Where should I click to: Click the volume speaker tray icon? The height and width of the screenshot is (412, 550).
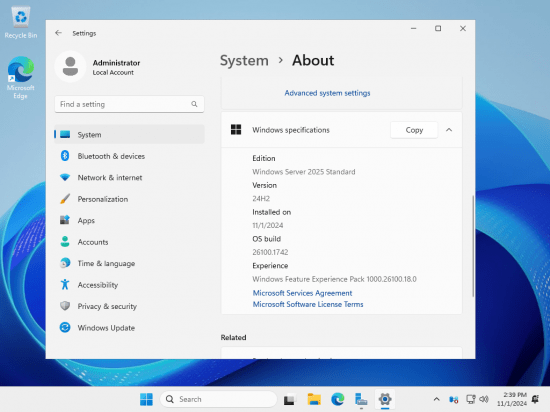(x=484, y=399)
